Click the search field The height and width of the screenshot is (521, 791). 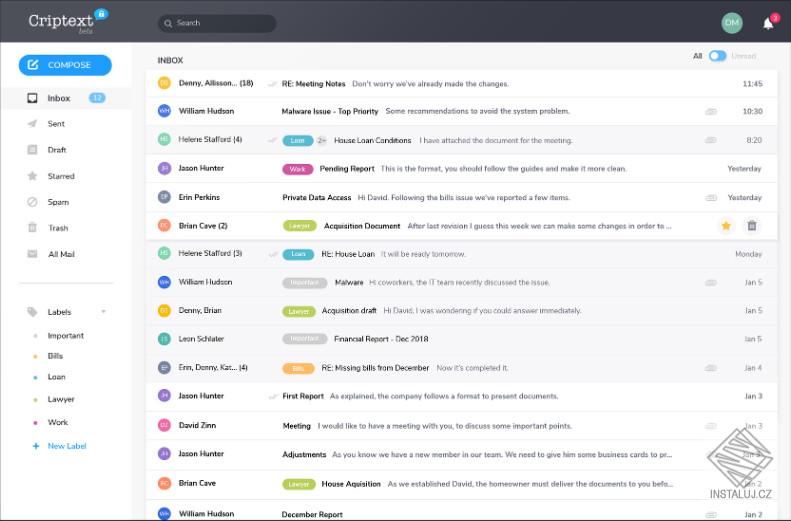[x=217, y=23]
